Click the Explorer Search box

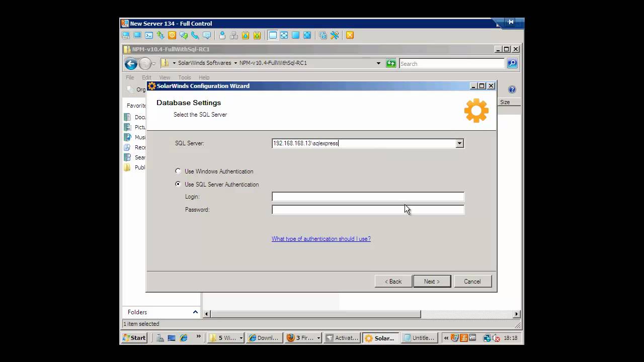tap(452, 64)
